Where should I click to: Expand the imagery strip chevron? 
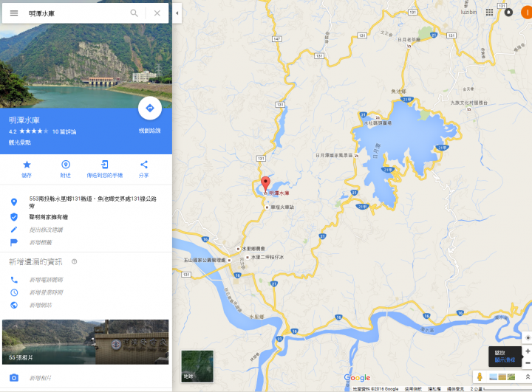528,376
